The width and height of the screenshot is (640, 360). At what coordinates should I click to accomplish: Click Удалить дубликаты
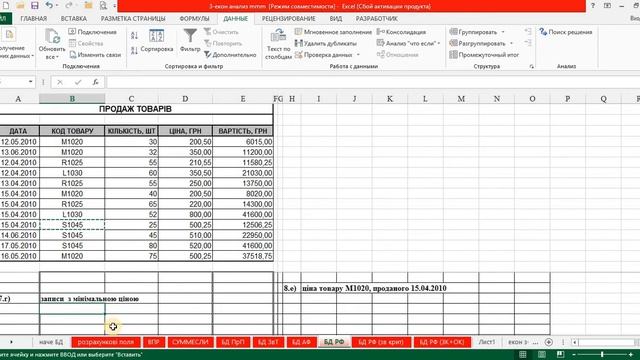(x=326, y=43)
